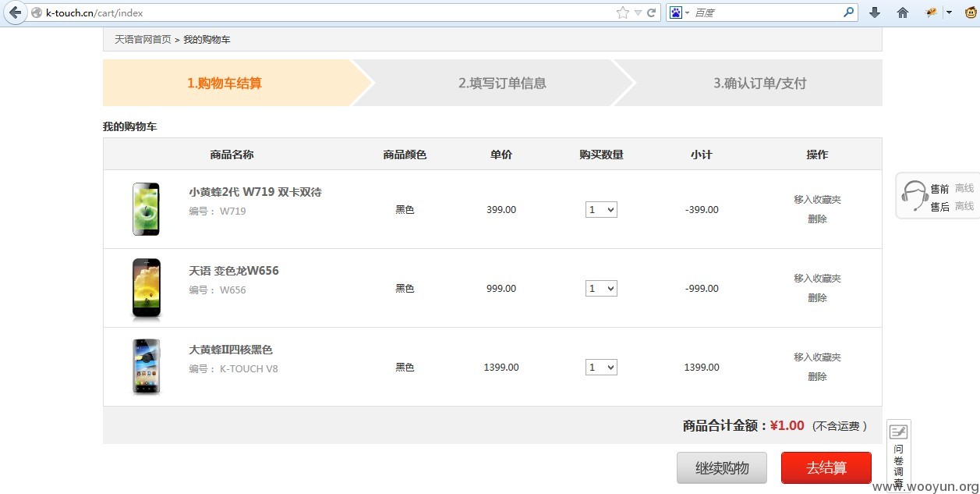This screenshot has height=494, width=980.
Task: Click the total amount ¥1.00
Action: coord(787,425)
